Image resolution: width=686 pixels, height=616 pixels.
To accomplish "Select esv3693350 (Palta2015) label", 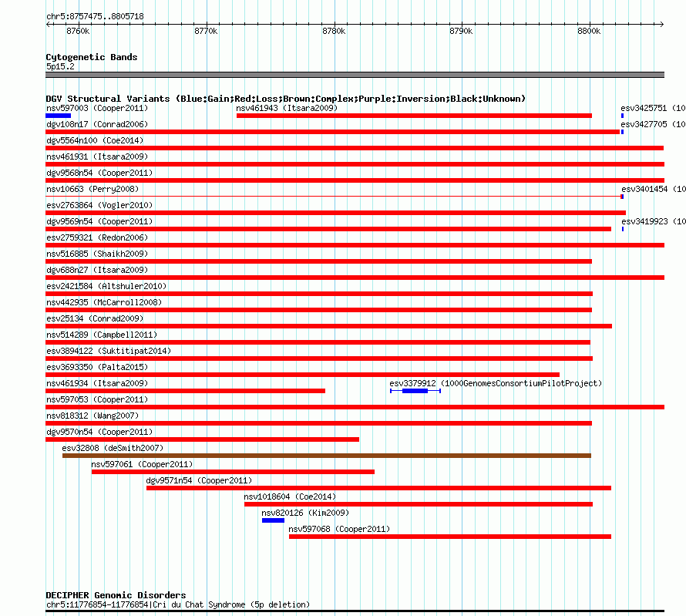I will (97, 367).
